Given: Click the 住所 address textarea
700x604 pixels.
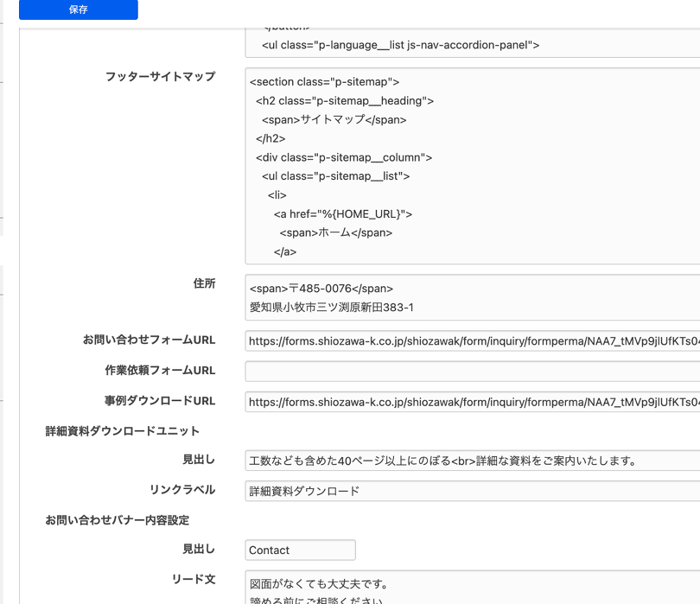Looking at the screenshot, I should point(472,298).
